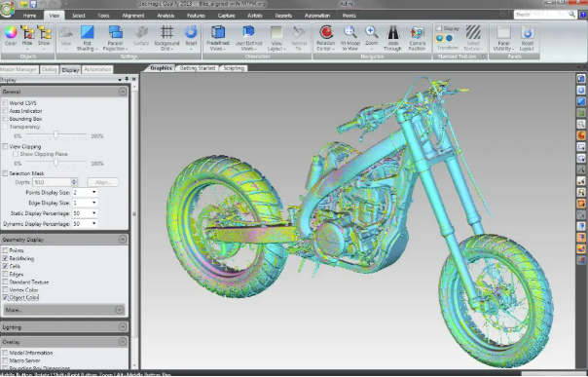The width and height of the screenshot is (588, 377).
Task: Click the Align... button
Action: (x=103, y=182)
